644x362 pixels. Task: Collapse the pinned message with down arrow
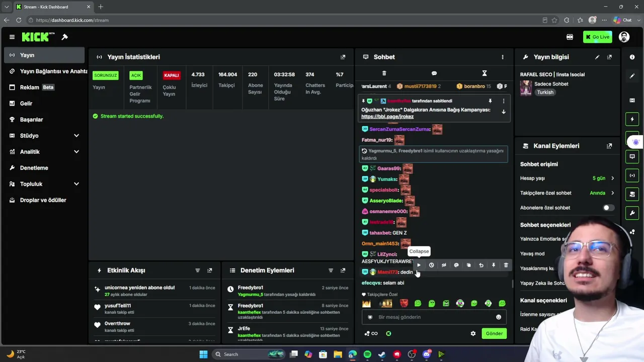503,112
